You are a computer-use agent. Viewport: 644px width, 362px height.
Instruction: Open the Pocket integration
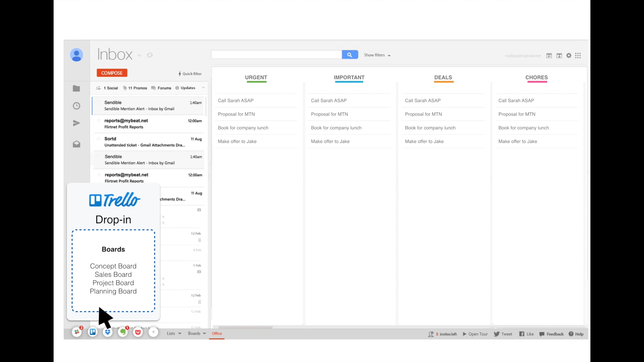coord(138,332)
